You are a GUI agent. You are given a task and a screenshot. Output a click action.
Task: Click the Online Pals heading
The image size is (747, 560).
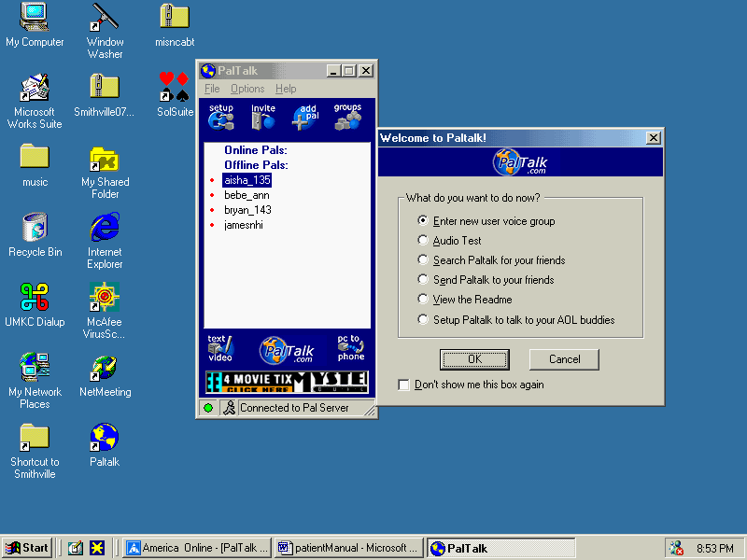pyautogui.click(x=256, y=150)
